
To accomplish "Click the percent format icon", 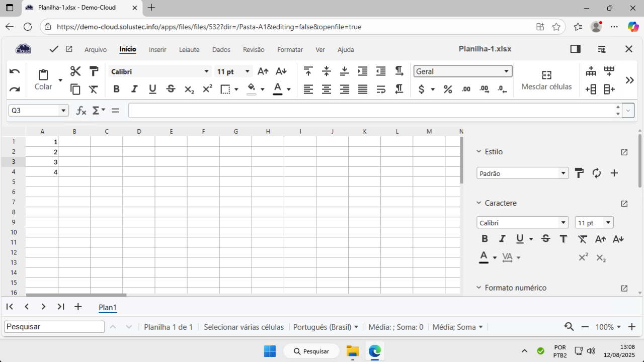I will click(448, 89).
